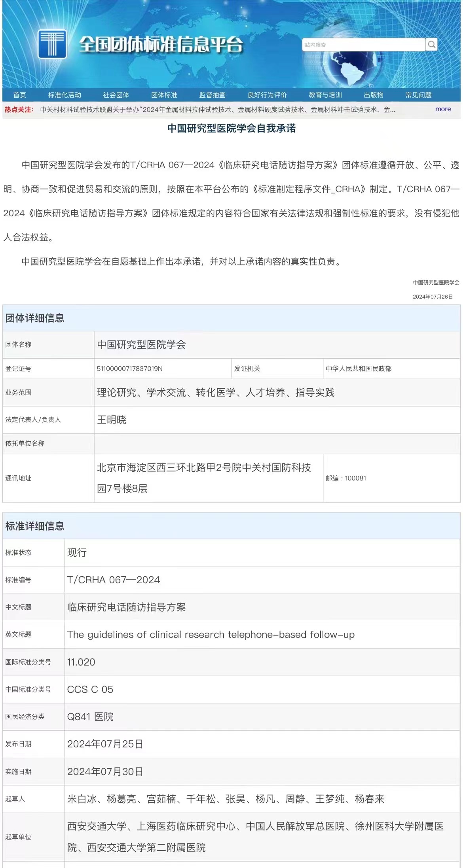Open the 首页 menu item

(19, 95)
